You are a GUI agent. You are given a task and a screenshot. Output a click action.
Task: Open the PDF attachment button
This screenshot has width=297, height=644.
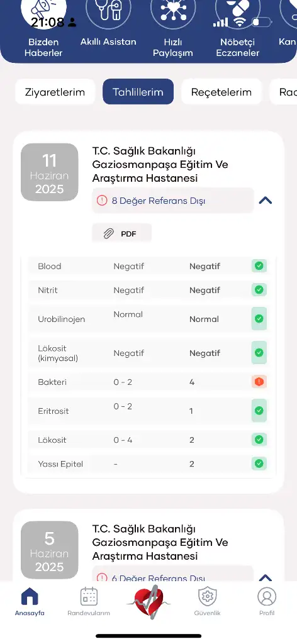pyautogui.click(x=121, y=234)
